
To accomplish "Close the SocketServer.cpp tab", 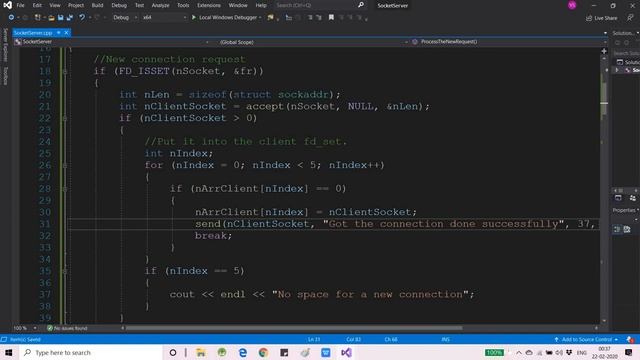I will tap(67, 33).
